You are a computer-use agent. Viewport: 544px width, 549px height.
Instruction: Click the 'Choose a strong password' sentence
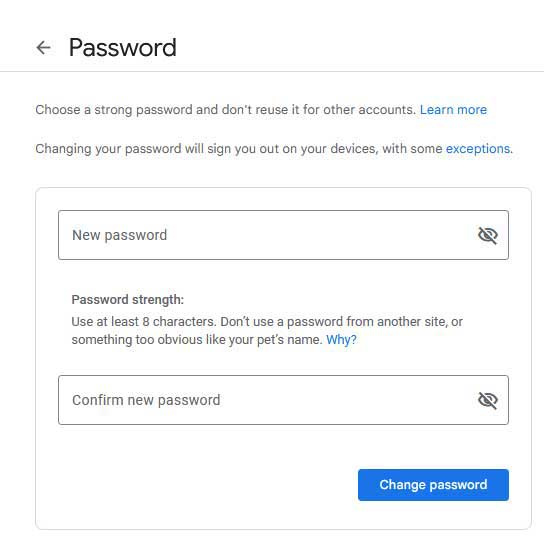click(225, 110)
